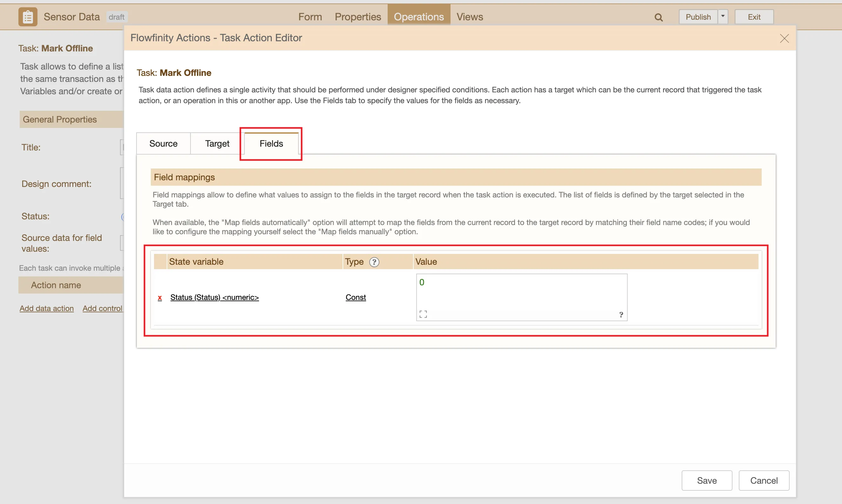Go to the Views tab
This screenshot has height=504, width=842.
[469, 17]
